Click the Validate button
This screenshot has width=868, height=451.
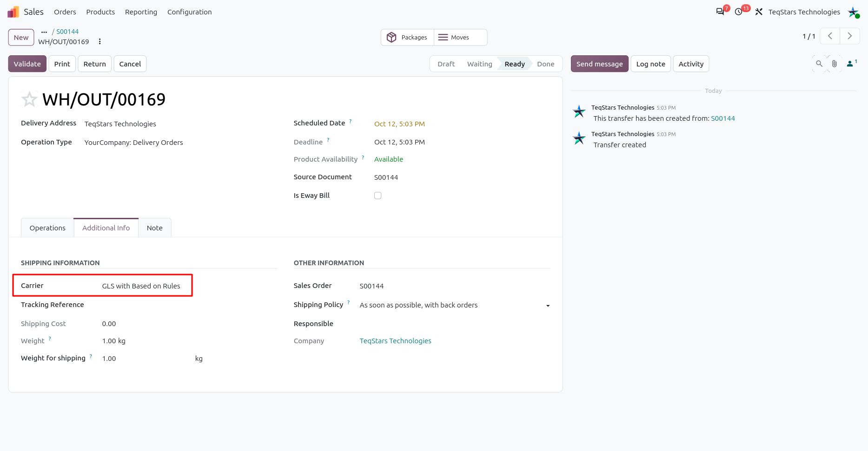pos(27,64)
